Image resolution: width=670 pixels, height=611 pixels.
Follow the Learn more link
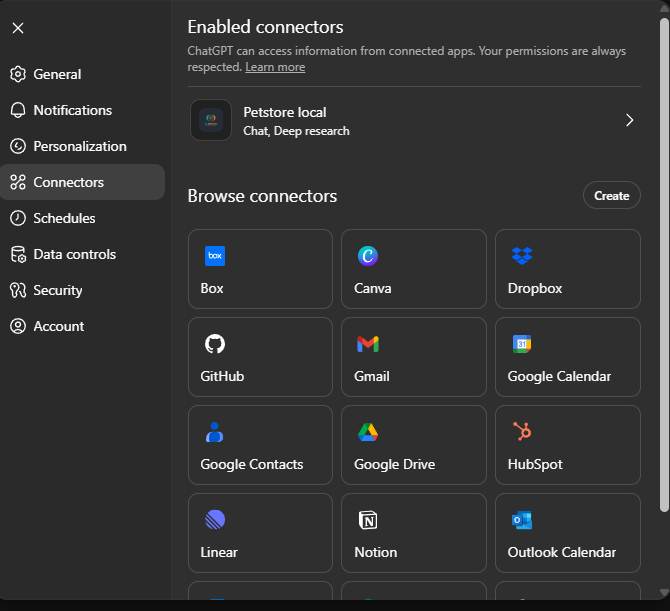pos(275,67)
